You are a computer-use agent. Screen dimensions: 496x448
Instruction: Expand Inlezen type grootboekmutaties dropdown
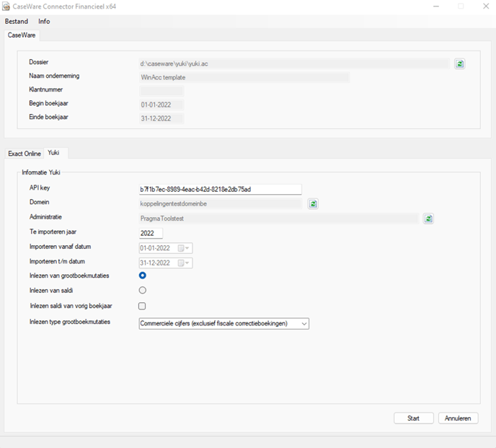point(304,324)
